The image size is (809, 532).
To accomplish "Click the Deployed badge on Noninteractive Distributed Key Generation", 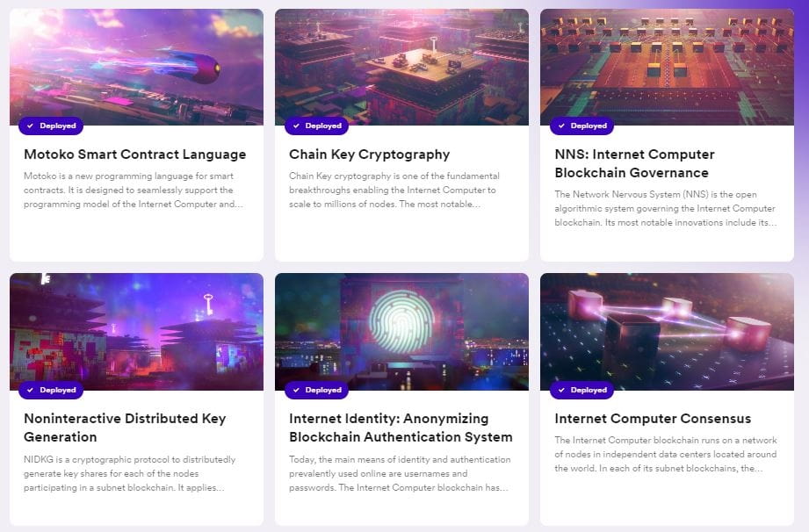I will [x=51, y=390].
